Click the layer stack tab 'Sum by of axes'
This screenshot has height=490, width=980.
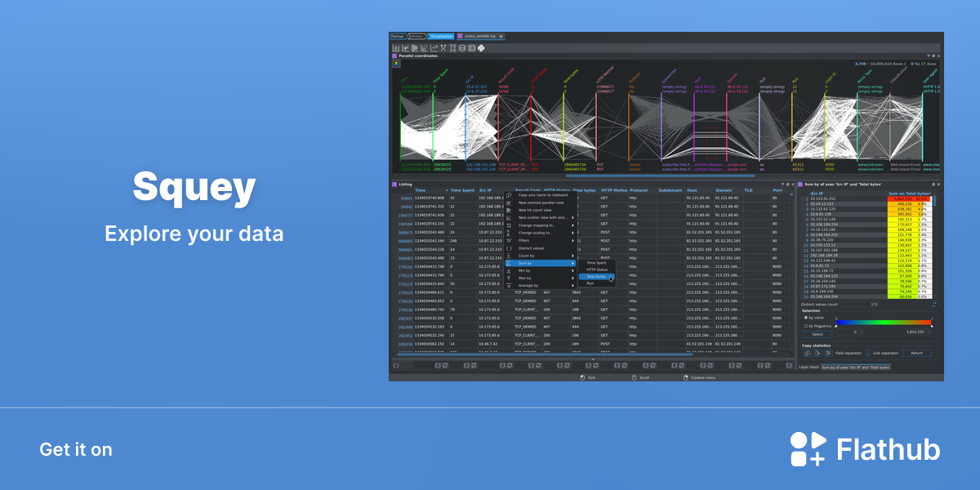856,367
